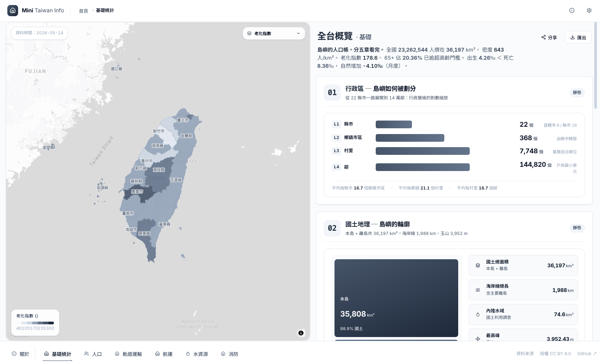Viewport: 600px width, 364px height.
Task: Click the L1 縣市 bar
Action: (x=394, y=124)
